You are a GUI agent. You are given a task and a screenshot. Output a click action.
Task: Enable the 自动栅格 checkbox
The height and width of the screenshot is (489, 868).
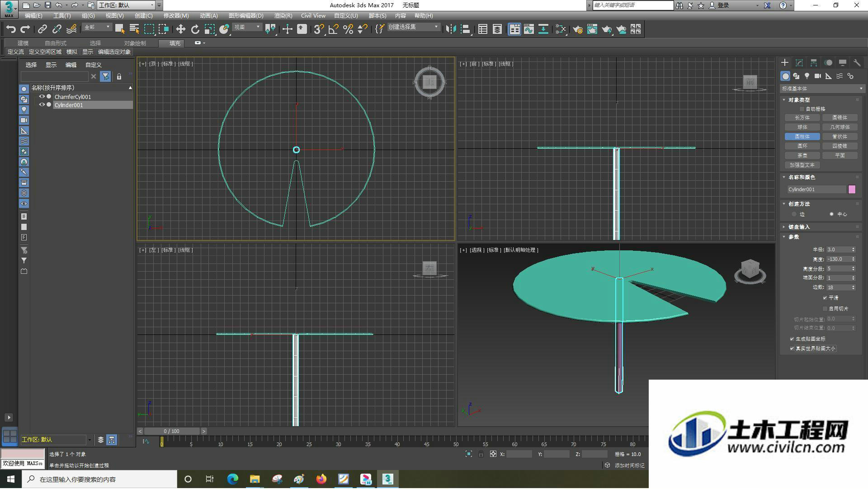tap(802, 109)
